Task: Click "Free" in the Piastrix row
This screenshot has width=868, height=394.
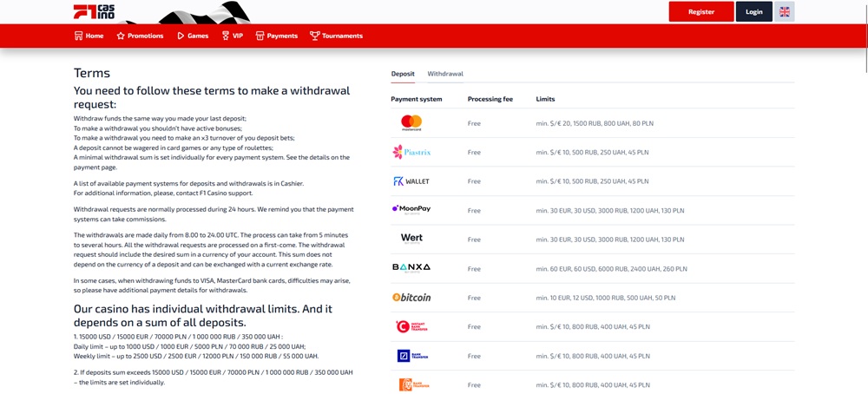Action: [x=474, y=152]
